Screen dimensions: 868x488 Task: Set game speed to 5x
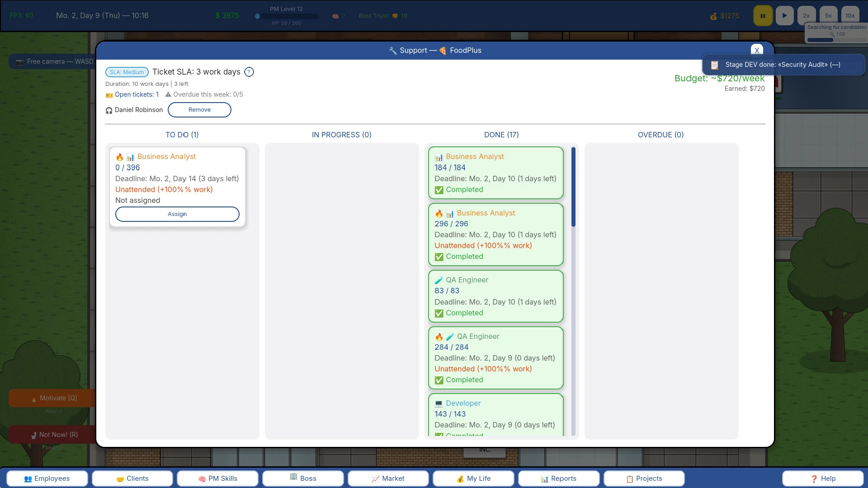click(828, 16)
